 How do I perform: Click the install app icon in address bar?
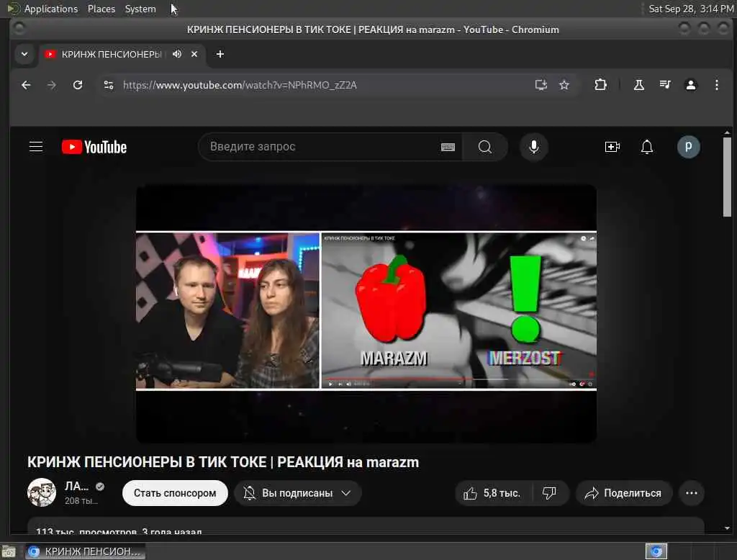click(x=541, y=85)
